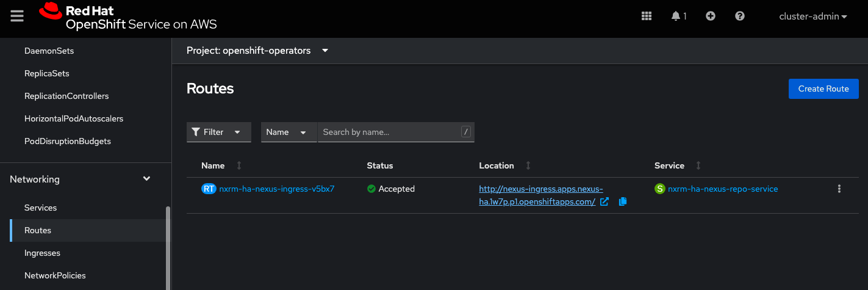Open kebab menu for nxrm-ha-nexus-ingress-v5bx7 row
This screenshot has height=290, width=868.
(839, 189)
